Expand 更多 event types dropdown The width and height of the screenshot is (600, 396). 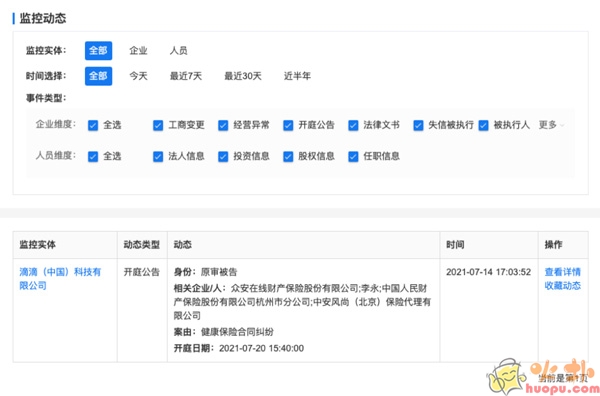click(551, 125)
